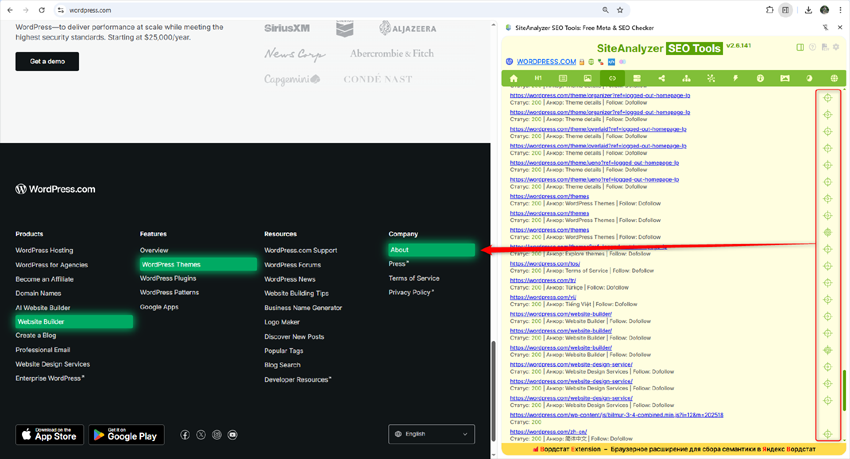Click the padlock icon beside WORDPRESS.COM
The width and height of the screenshot is (850, 459).
click(x=582, y=62)
